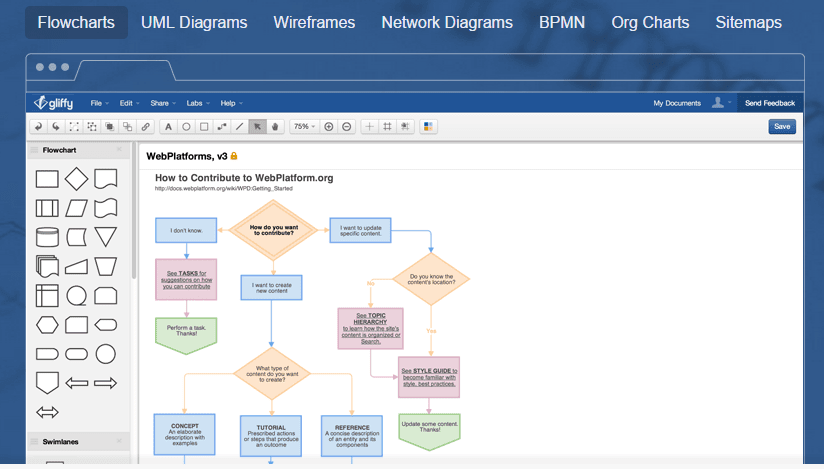The height and width of the screenshot is (469, 824).
Task: Pick the inverted triangle merge shape
Action: 106,237
